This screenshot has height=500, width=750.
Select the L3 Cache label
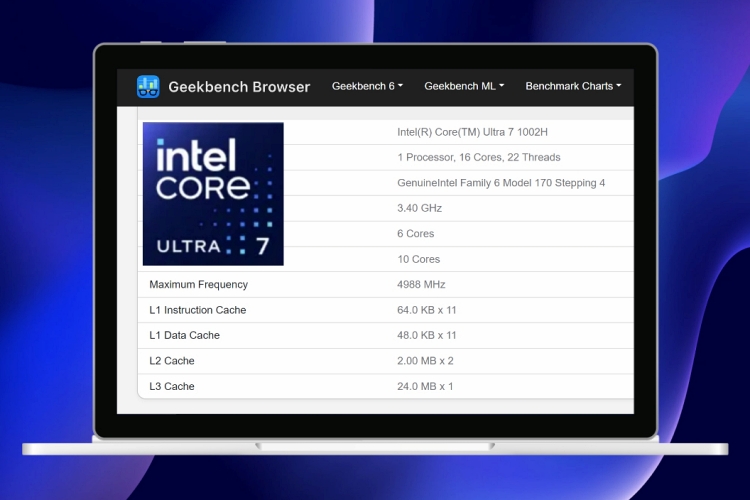172,386
